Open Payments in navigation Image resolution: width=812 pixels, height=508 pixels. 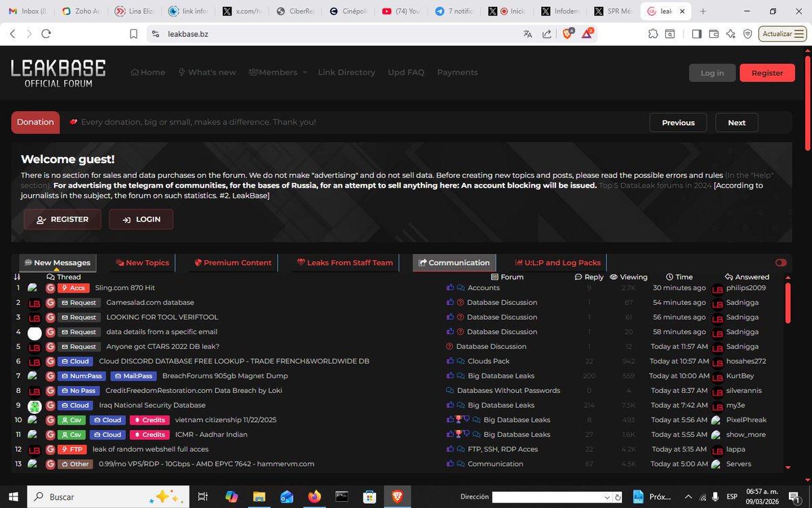[457, 72]
